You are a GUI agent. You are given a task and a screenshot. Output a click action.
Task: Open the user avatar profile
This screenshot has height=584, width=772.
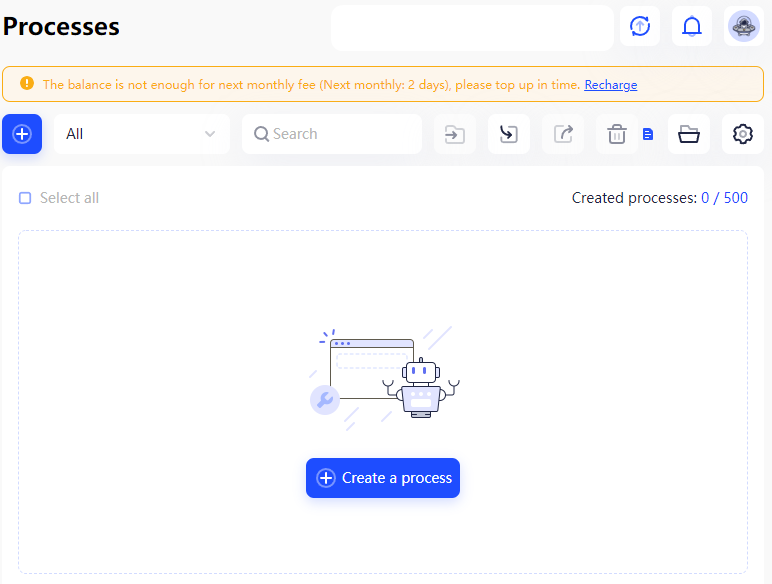pos(743,26)
